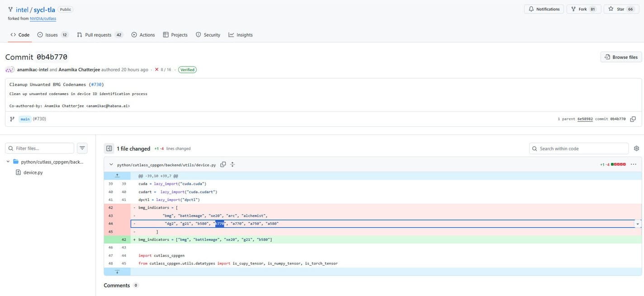Click the Search within code field
Viewport: 644px width, 296px height.
(579, 148)
